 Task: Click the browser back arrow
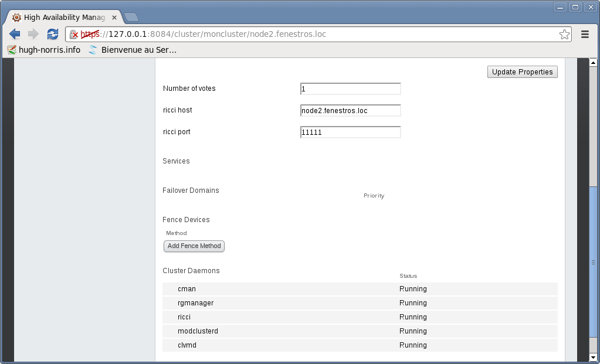pyautogui.click(x=15, y=34)
